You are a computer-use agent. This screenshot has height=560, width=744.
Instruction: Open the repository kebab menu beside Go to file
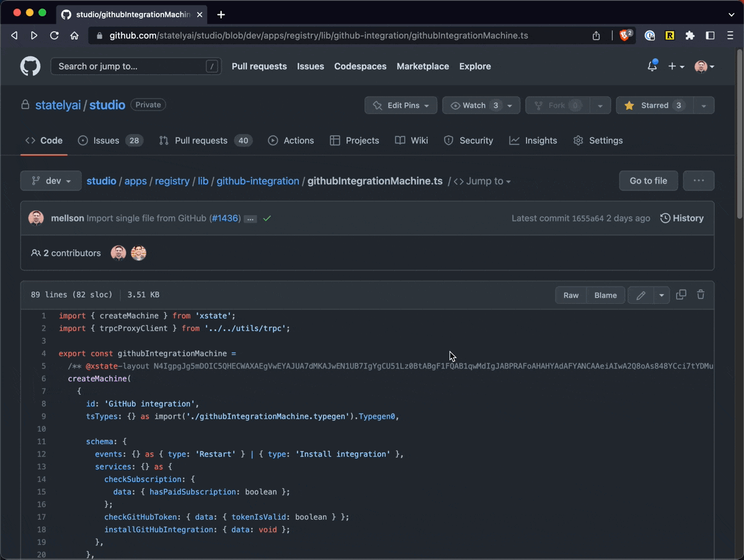[698, 180]
